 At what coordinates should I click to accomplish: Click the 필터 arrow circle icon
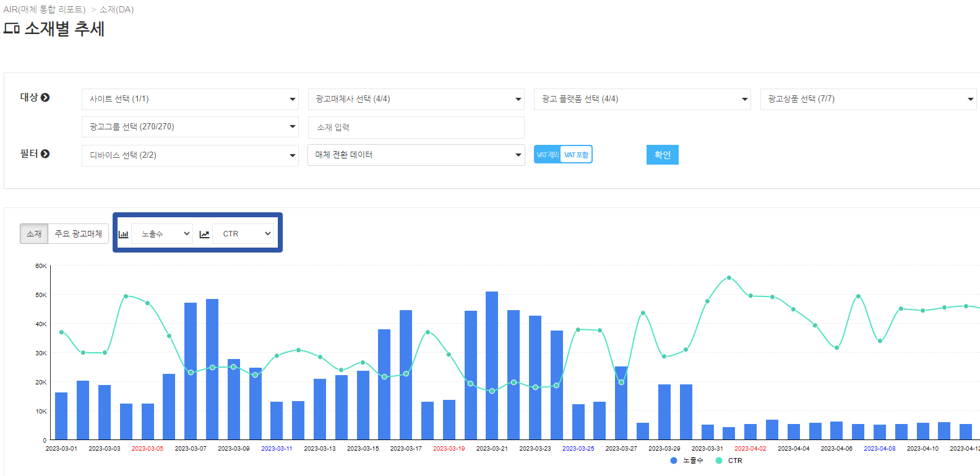pos(45,154)
